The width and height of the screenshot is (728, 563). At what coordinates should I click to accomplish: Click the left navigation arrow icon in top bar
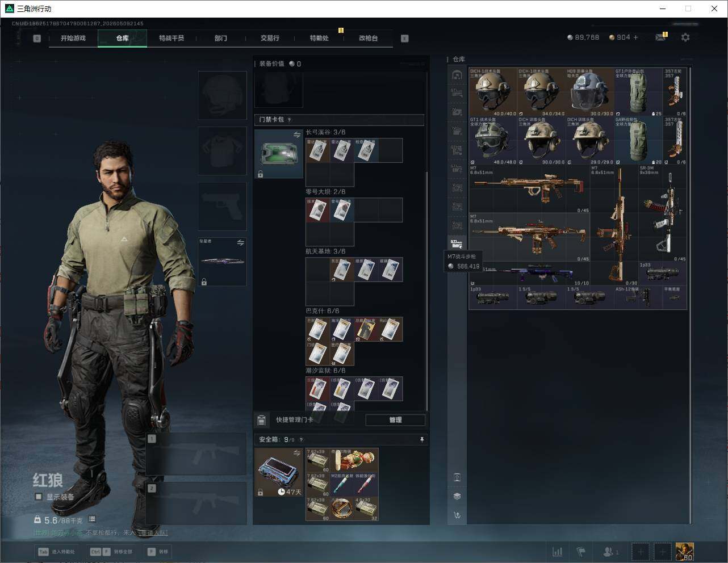click(x=37, y=39)
